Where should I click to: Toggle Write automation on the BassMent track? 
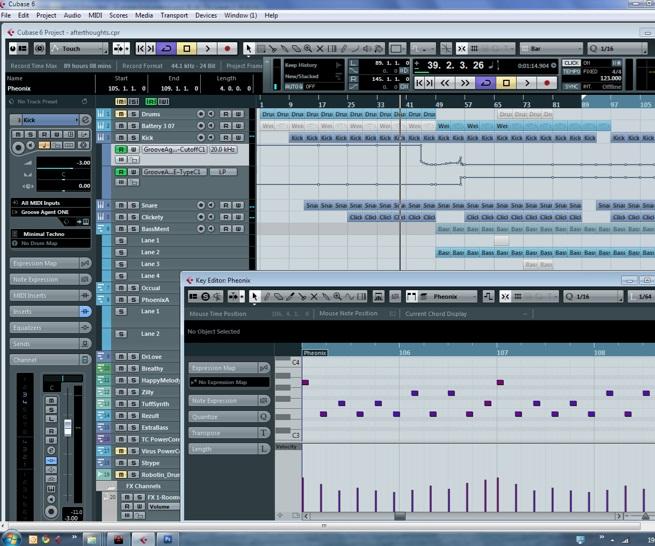pyautogui.click(x=238, y=229)
